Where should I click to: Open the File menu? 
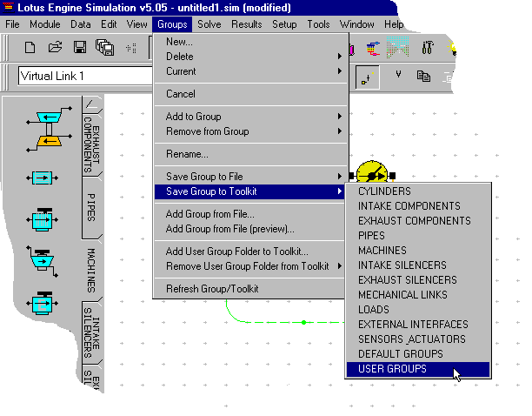(x=12, y=24)
